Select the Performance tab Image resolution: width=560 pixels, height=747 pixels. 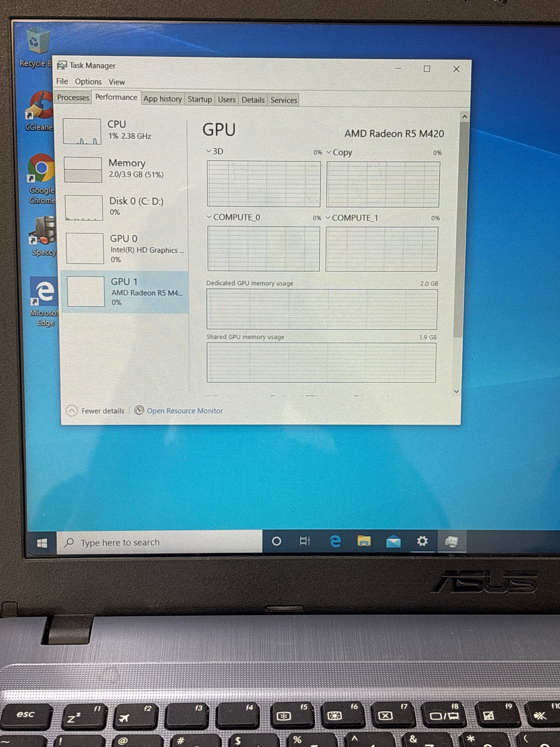point(116,97)
